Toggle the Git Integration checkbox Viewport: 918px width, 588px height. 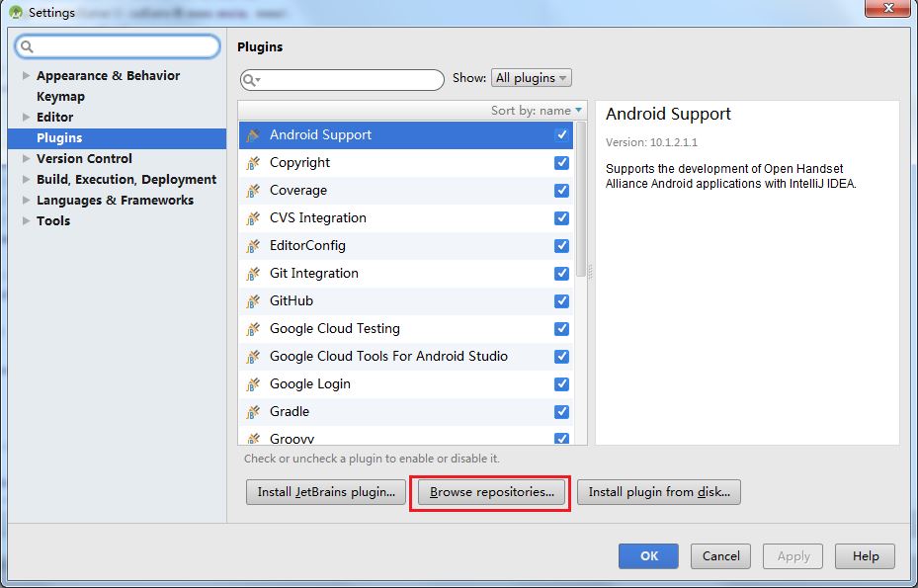(x=561, y=274)
